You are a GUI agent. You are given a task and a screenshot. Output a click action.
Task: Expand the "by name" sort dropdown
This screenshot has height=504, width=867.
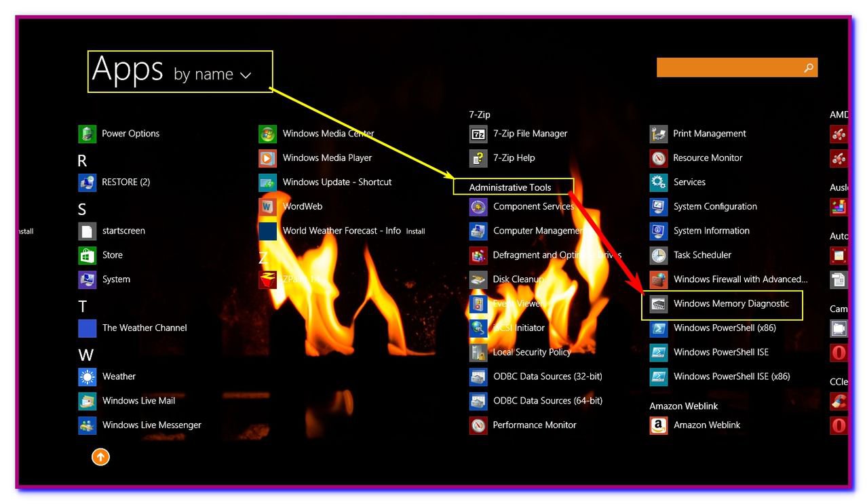(x=212, y=74)
